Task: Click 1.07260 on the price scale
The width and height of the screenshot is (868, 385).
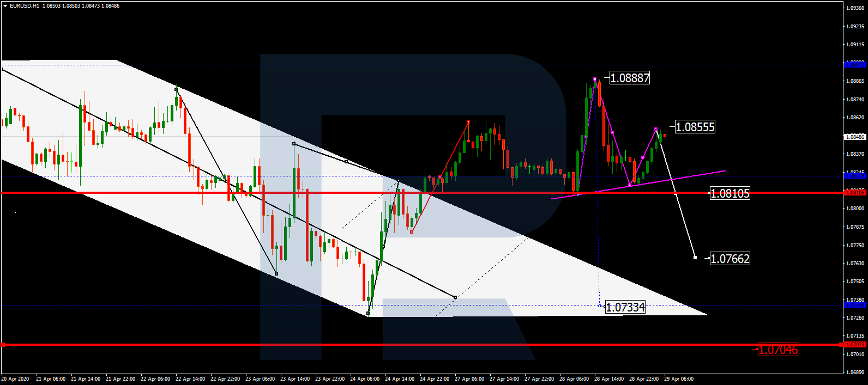Action: (855, 318)
